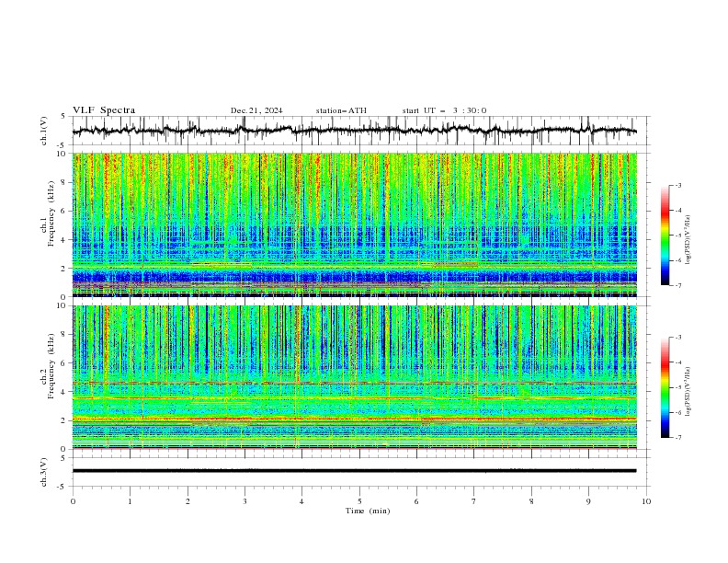Click the ch.1 colorbar 'log(PSD)(V²/Hz)' label
728x563 pixels.
click(x=688, y=240)
